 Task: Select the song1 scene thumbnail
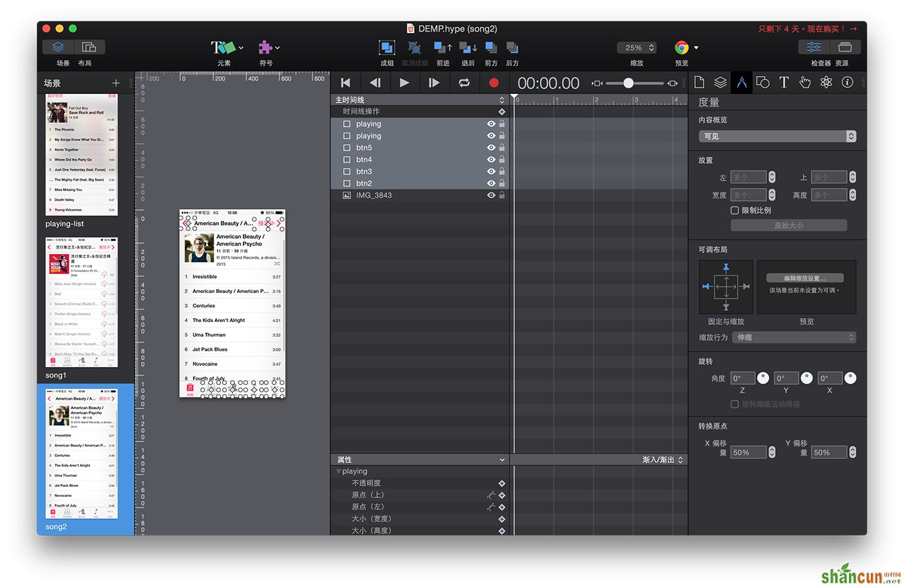(x=82, y=302)
